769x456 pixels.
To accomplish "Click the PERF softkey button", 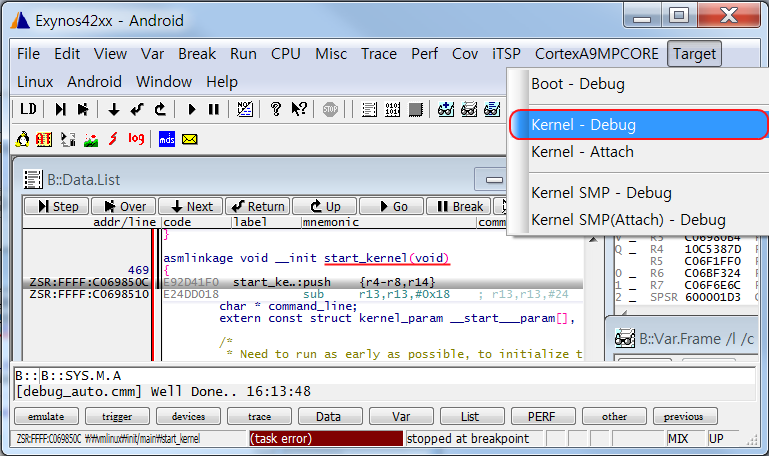I will pyautogui.click(x=541, y=416).
